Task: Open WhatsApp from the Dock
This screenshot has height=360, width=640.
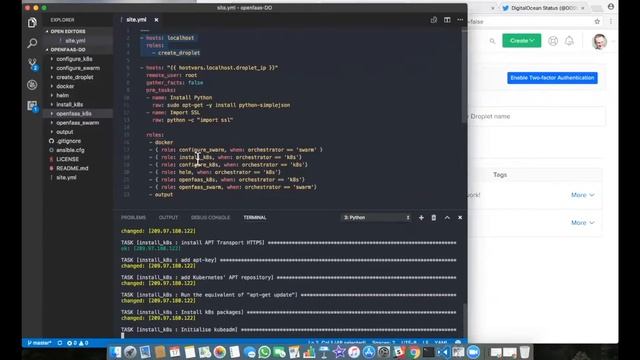Action: pos(264,352)
